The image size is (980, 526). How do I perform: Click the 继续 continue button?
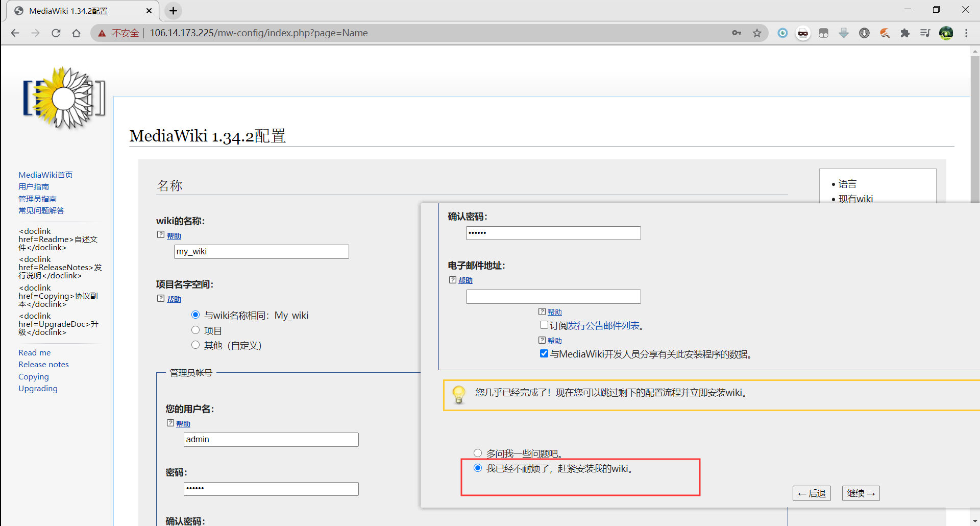click(x=861, y=493)
